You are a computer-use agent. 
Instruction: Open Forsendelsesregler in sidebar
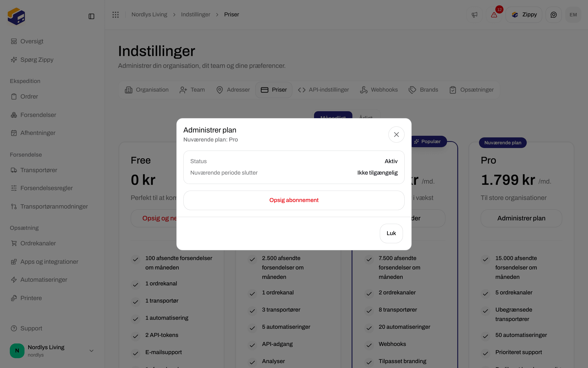(52, 188)
